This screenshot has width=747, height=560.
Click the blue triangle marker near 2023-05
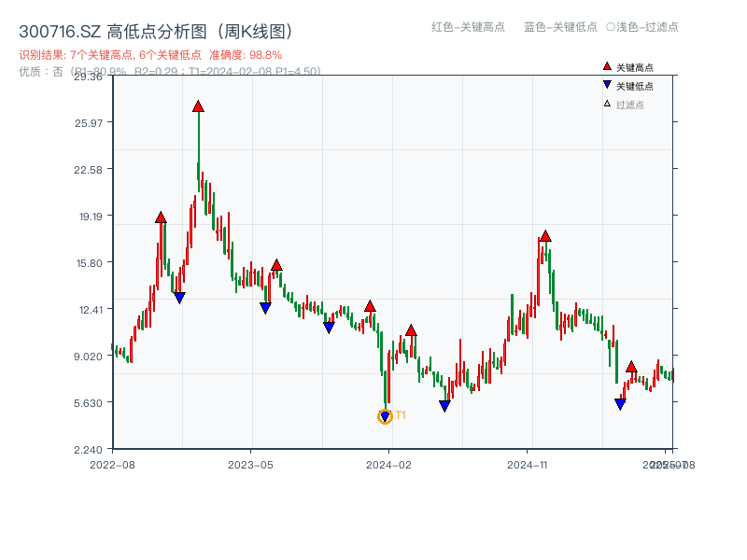[x=264, y=307]
